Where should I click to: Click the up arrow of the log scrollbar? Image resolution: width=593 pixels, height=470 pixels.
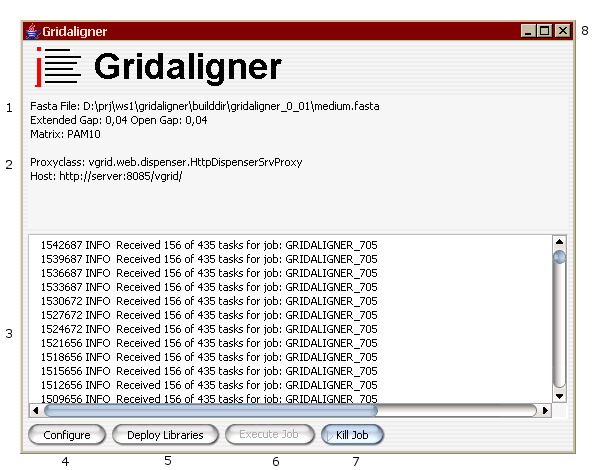559,241
